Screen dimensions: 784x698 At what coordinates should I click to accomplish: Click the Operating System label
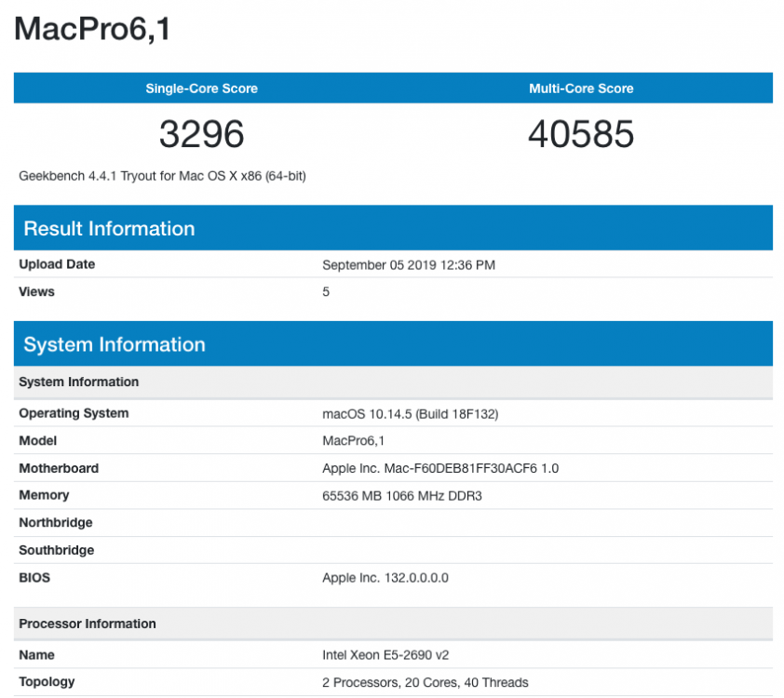pos(74,414)
